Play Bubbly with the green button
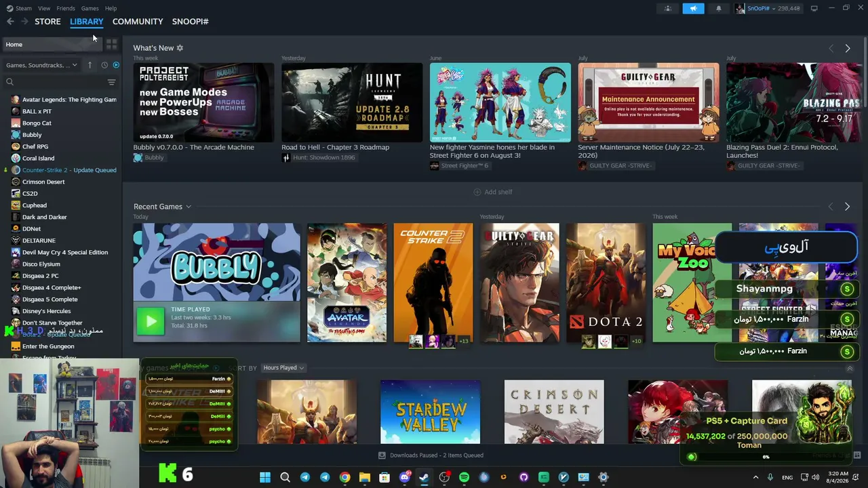This screenshot has height=488, width=868. pos(151,321)
